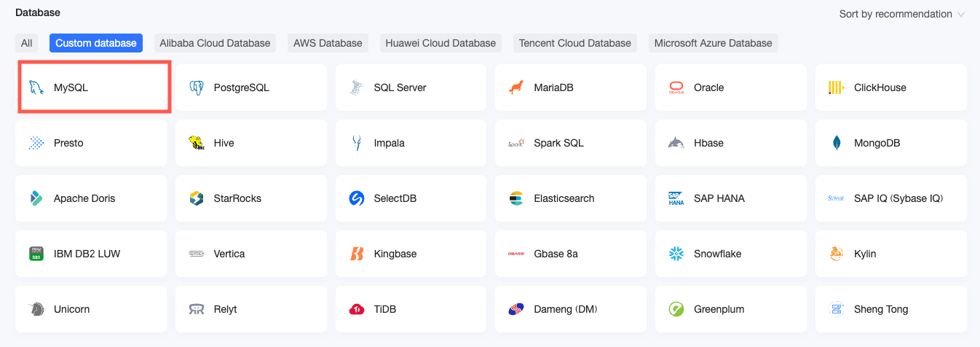This screenshot has width=980, height=347.
Task: Click the Kingbase orange icon
Action: click(356, 254)
